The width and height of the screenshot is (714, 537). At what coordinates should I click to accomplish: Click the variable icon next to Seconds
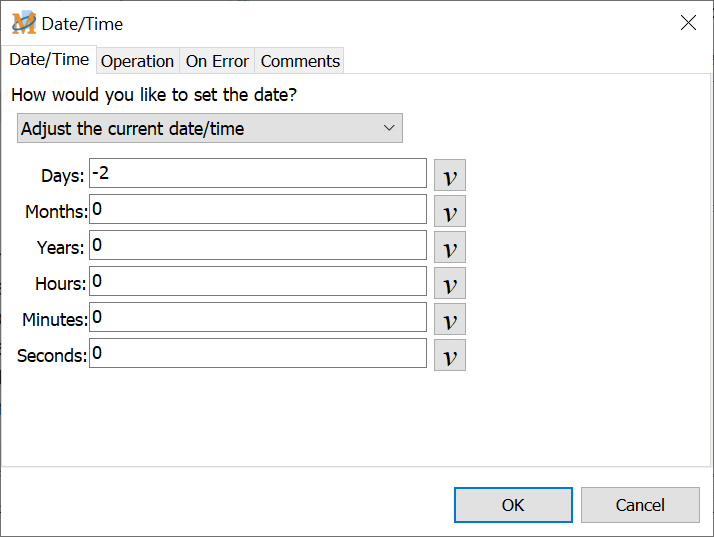450,355
